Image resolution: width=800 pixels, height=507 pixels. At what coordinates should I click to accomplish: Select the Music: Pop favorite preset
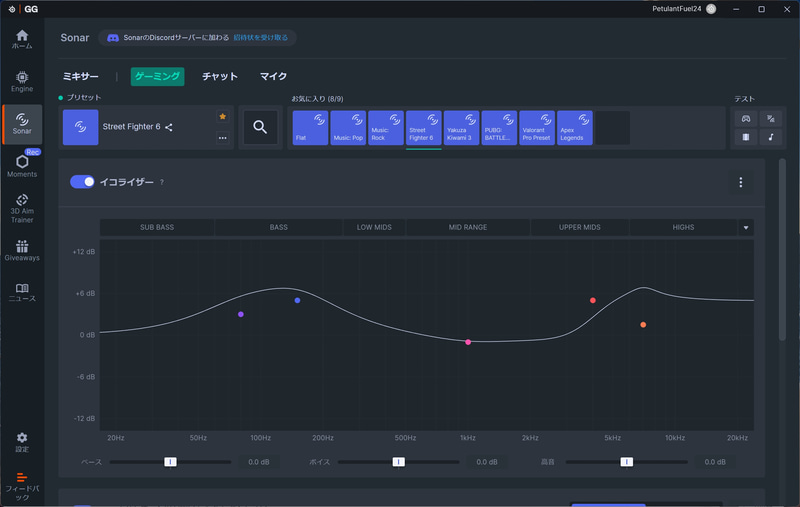coord(348,128)
